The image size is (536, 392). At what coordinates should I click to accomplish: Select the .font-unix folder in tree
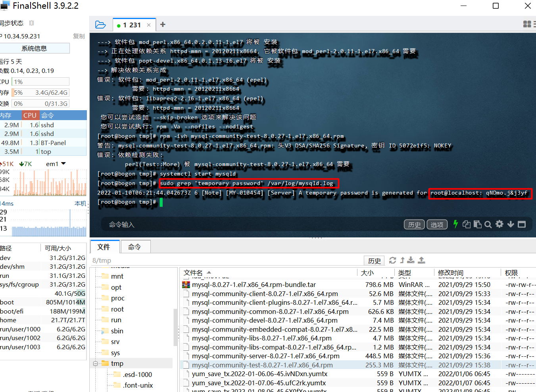(138, 385)
